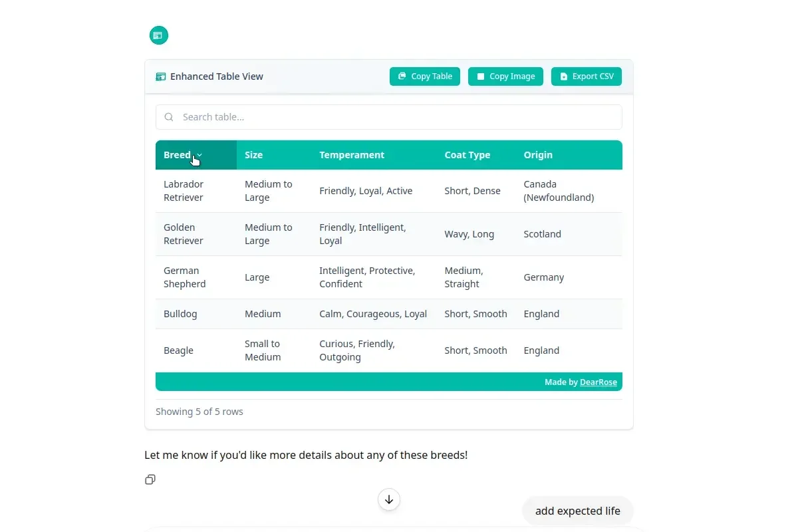Open the DearRose link

coord(598,382)
